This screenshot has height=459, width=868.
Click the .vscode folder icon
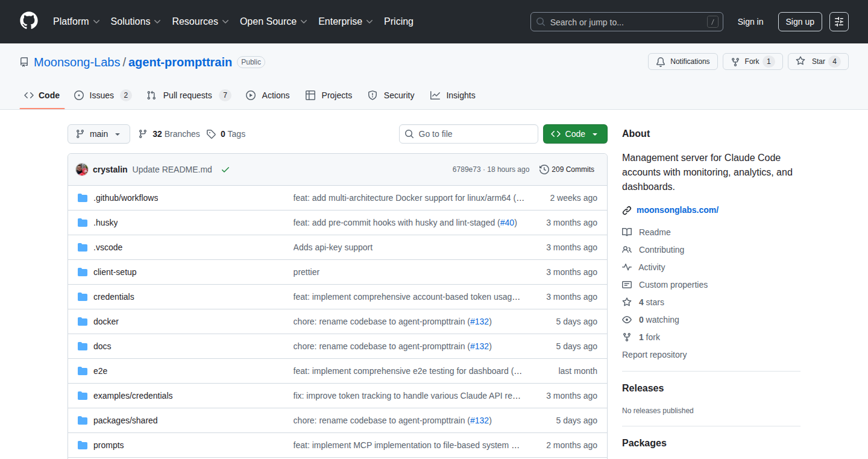pyautogui.click(x=83, y=247)
